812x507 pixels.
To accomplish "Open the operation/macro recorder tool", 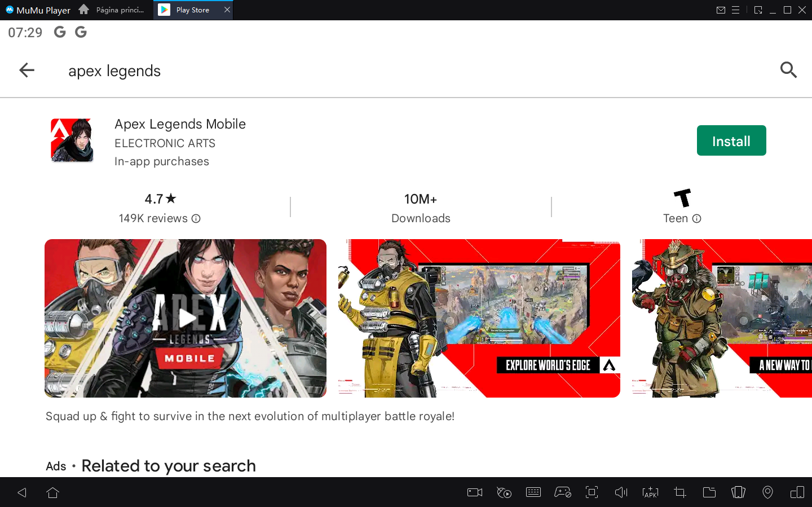I will click(504, 492).
